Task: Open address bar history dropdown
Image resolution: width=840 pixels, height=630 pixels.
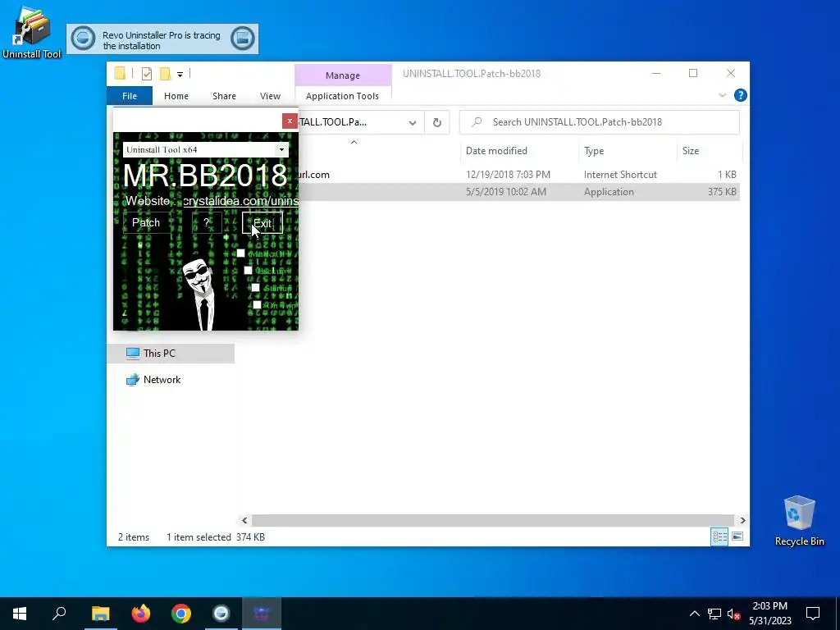Action: [x=413, y=122]
